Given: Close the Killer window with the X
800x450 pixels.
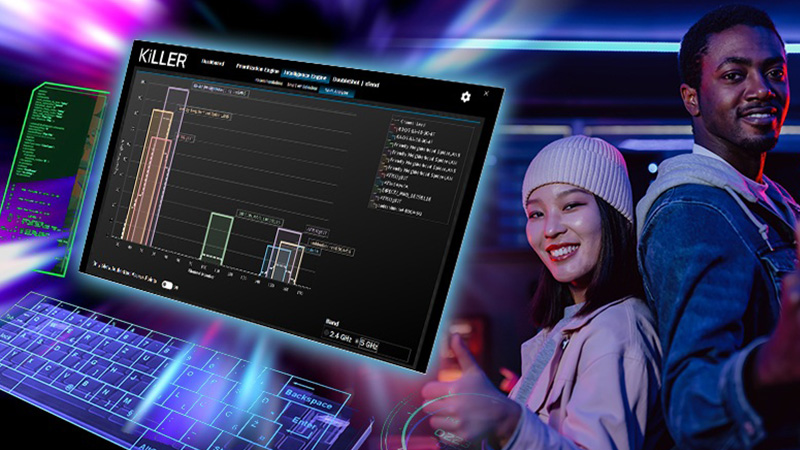Looking at the screenshot, I should pos(487,94).
